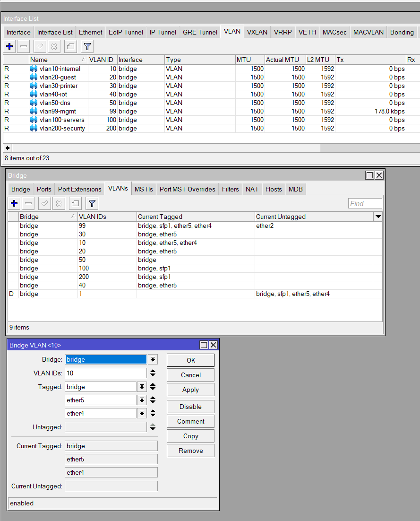420x521 pixels.
Task: Click Apply in Bridge VLAN dialog
Action: pyautogui.click(x=190, y=390)
